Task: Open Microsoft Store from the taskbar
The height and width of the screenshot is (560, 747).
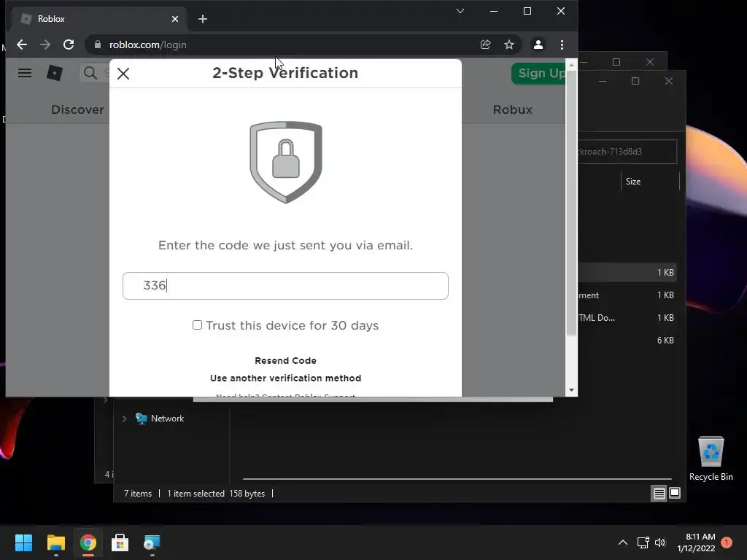Action: click(120, 542)
